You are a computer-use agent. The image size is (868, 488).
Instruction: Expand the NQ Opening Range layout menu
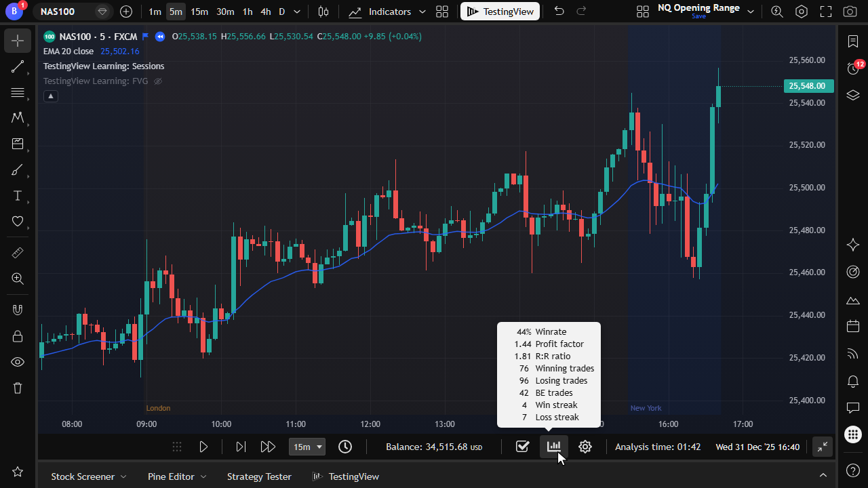tap(751, 12)
